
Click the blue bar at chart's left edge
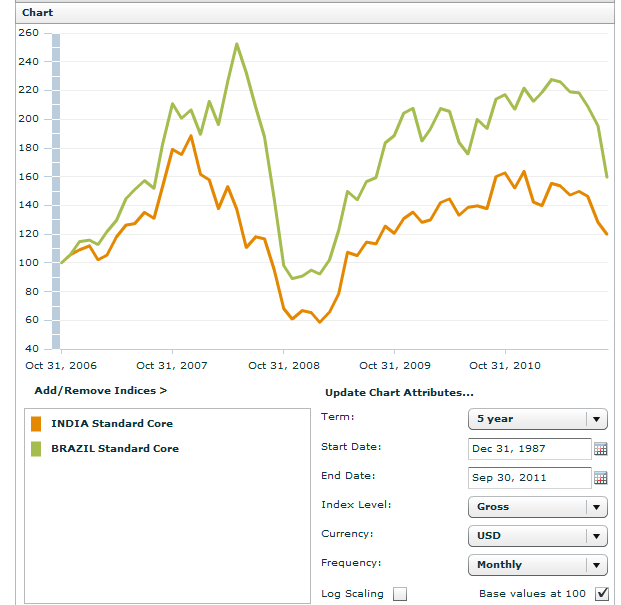tap(56, 190)
